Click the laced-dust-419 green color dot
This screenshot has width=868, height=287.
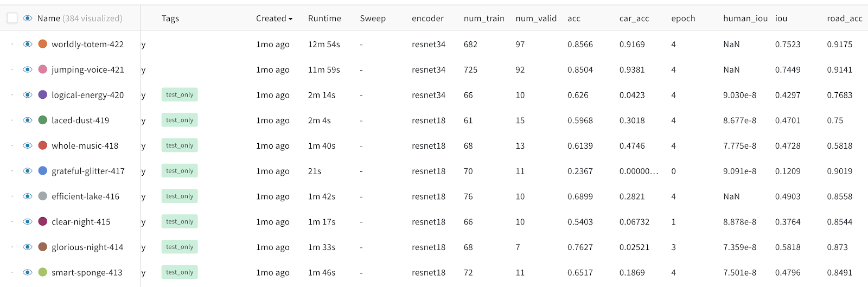43,120
